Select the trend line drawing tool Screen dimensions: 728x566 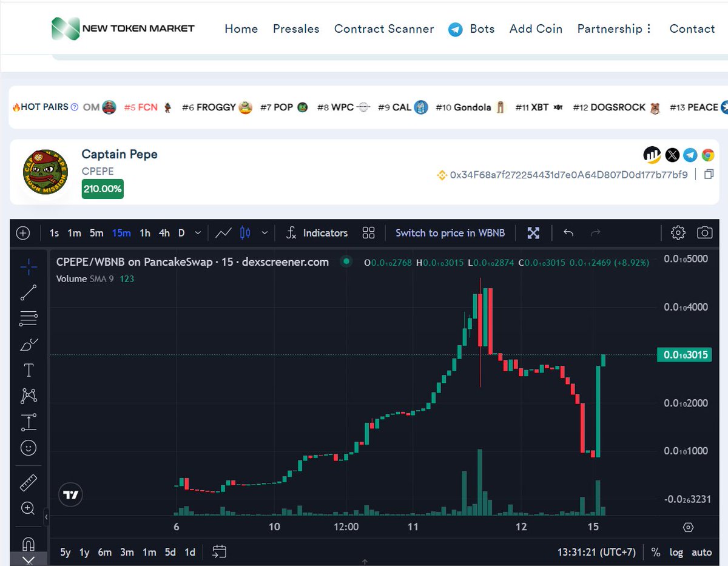[x=29, y=292]
